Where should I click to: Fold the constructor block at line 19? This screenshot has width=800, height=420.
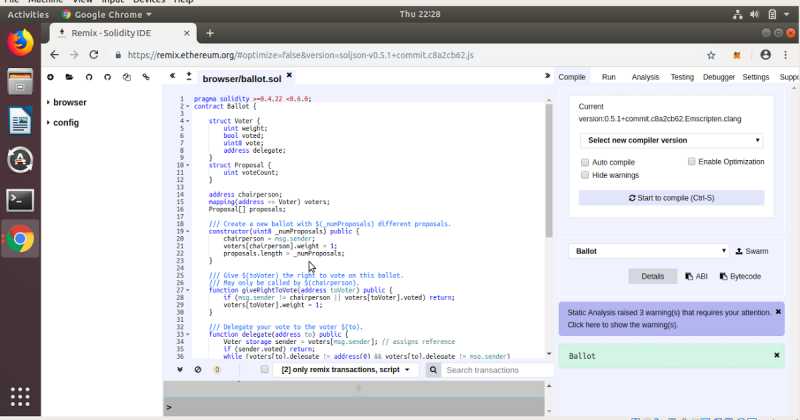point(188,231)
